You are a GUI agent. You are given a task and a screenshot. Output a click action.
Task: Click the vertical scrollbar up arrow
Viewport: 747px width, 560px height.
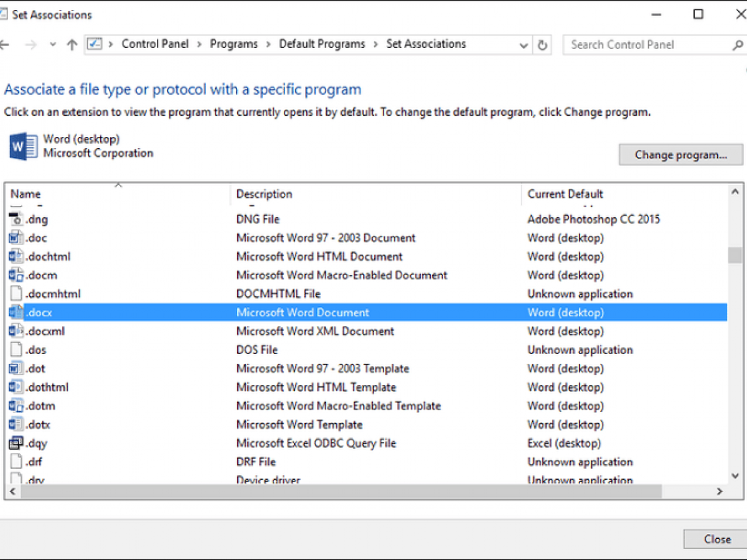pyautogui.click(x=735, y=193)
